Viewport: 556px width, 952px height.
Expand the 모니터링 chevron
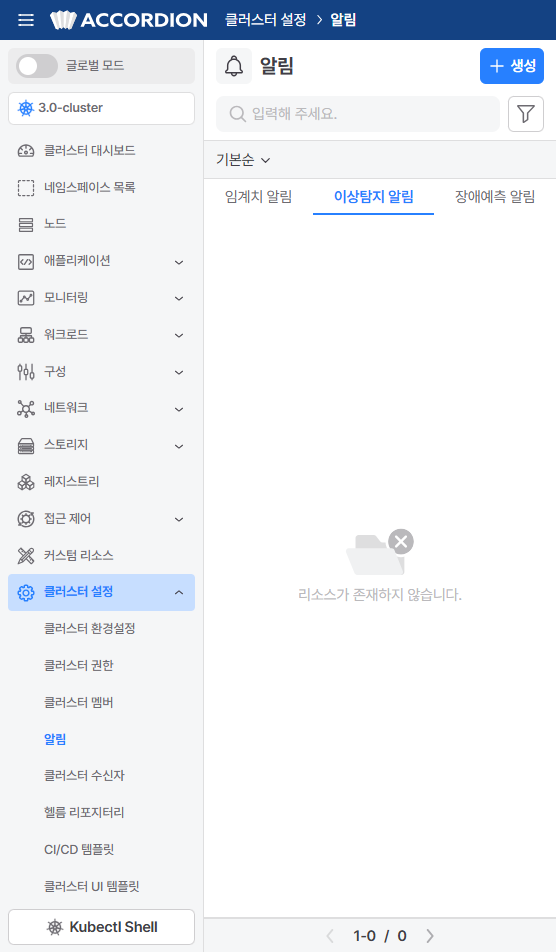point(179,298)
